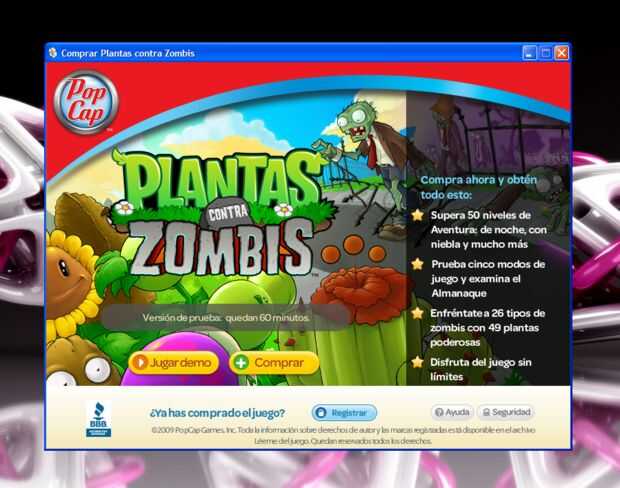Viewport: 620px width, 488px height.
Task: Click the 'Compra ahora y obtén todo esto:' heading
Action: (x=478, y=187)
